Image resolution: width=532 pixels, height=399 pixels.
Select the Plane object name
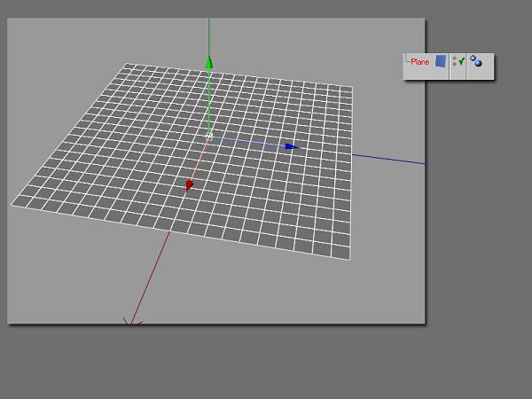point(419,62)
